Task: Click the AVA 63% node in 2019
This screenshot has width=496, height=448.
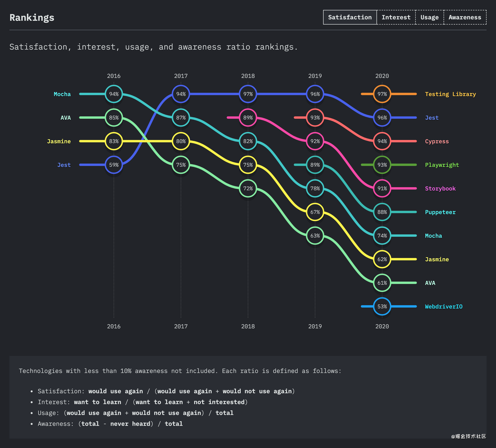Action: point(315,236)
